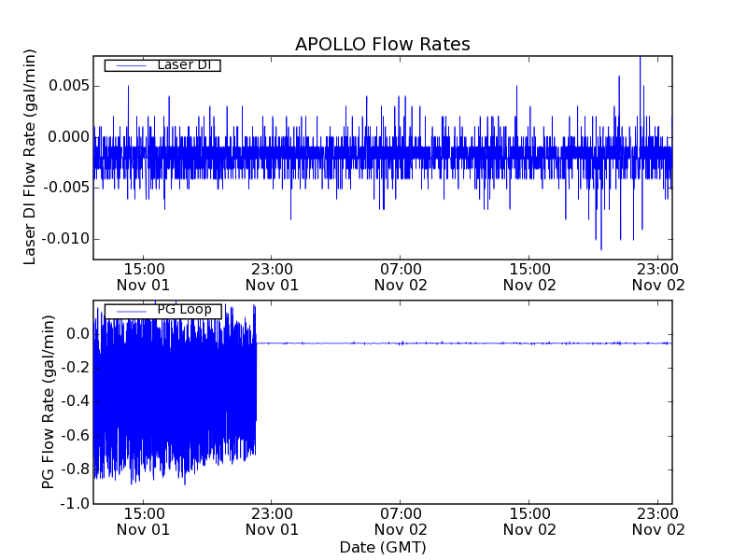Click the "Laser DI Flow Rate (gal/min)" axis label
747x560 pixels.
(30, 157)
